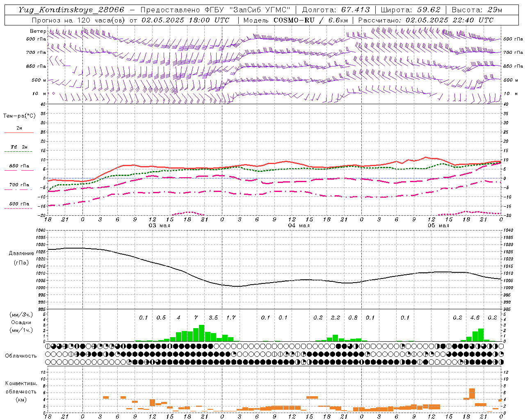Screen dimensions: 525x420
Task: Click the 3-hour precipitation value 0.5
Action: pos(161,318)
